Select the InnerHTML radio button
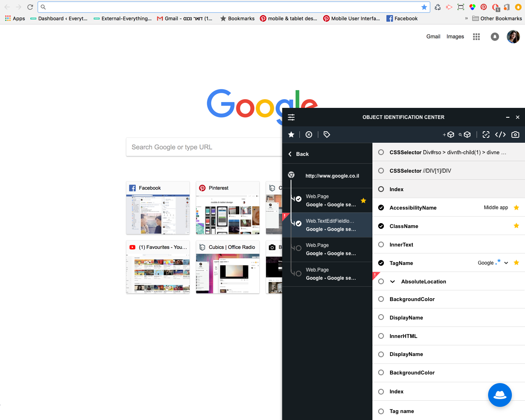The height and width of the screenshot is (420, 525). (381, 336)
